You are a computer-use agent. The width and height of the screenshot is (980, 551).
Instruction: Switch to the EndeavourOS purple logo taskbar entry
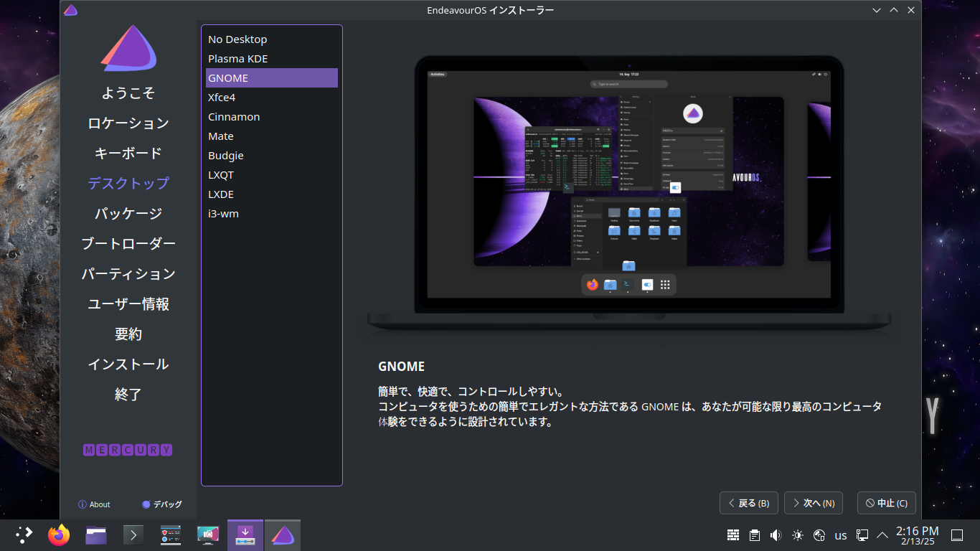pyautogui.click(x=283, y=535)
